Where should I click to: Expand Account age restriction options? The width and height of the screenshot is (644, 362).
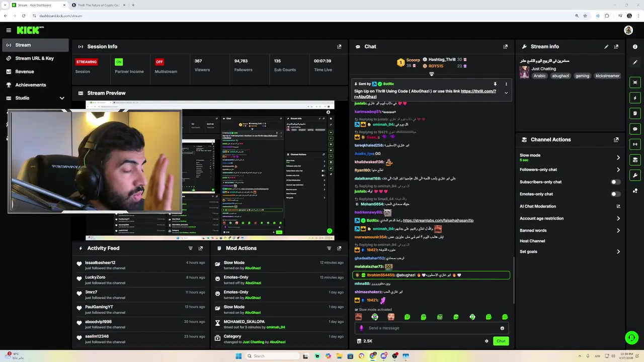[x=618, y=218]
